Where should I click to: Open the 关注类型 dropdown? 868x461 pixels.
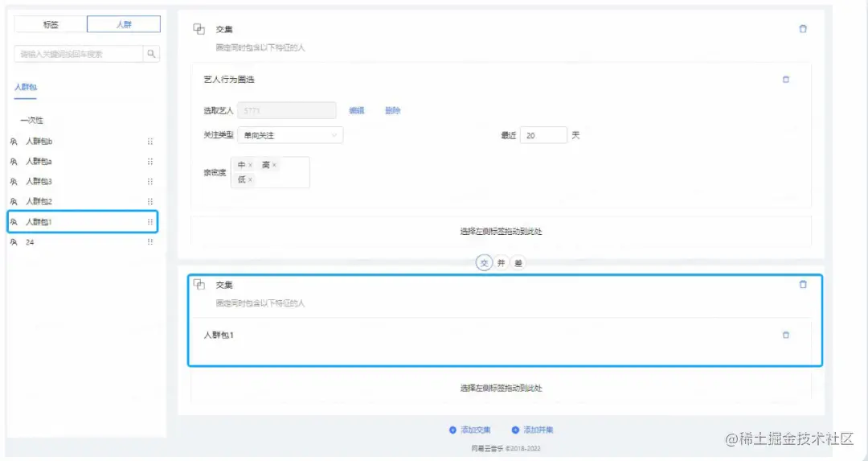290,135
